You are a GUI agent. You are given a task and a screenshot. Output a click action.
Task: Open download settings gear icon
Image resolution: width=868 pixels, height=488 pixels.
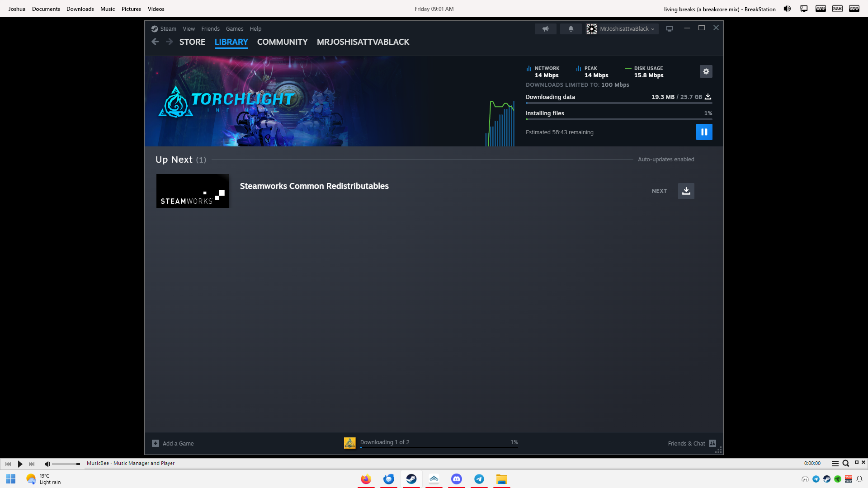pos(706,71)
